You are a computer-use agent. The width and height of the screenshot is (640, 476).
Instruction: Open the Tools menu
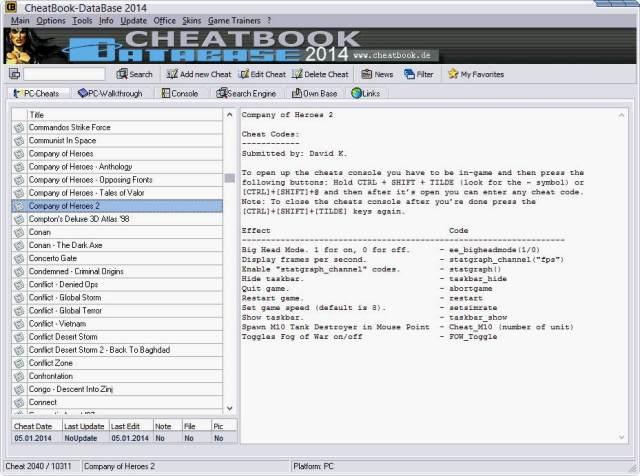[x=82, y=20]
